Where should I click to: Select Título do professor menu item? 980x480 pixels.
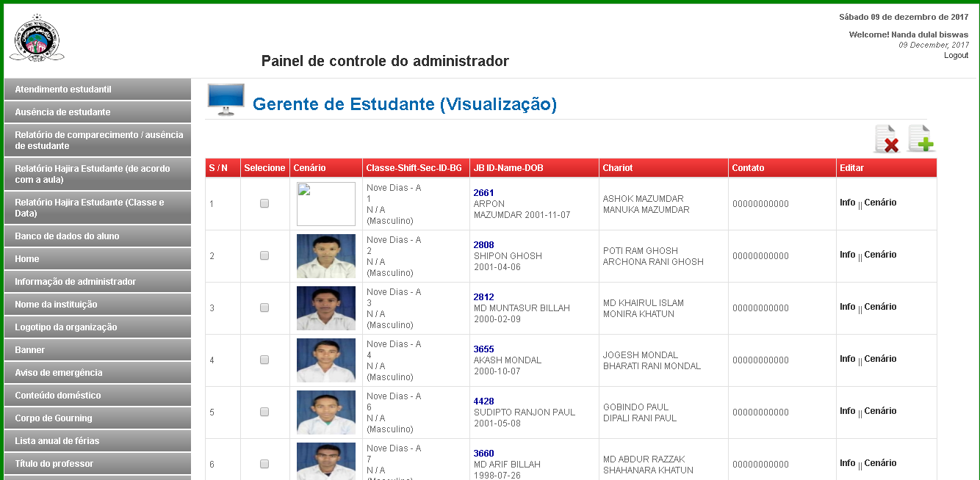coord(98,464)
